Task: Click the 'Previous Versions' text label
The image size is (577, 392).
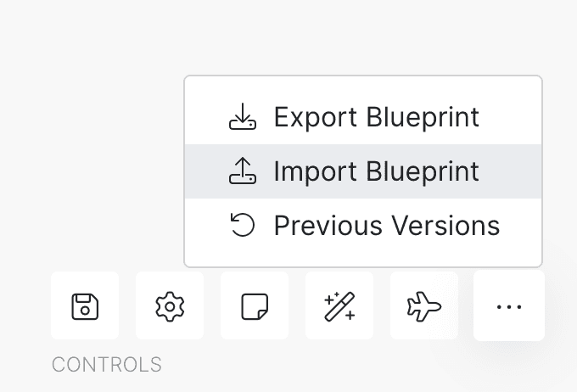Action: [x=386, y=226]
